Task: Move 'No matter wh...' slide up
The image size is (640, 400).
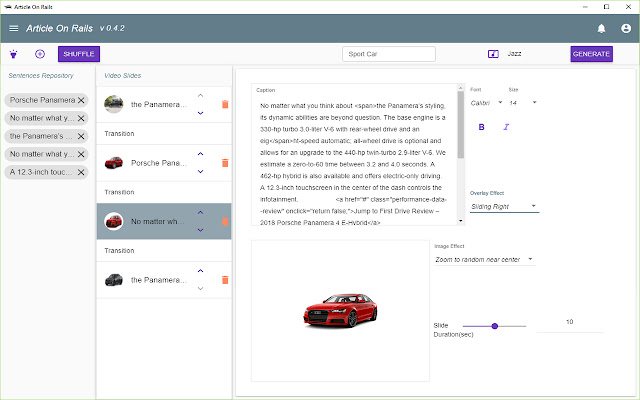Action: tap(200, 212)
